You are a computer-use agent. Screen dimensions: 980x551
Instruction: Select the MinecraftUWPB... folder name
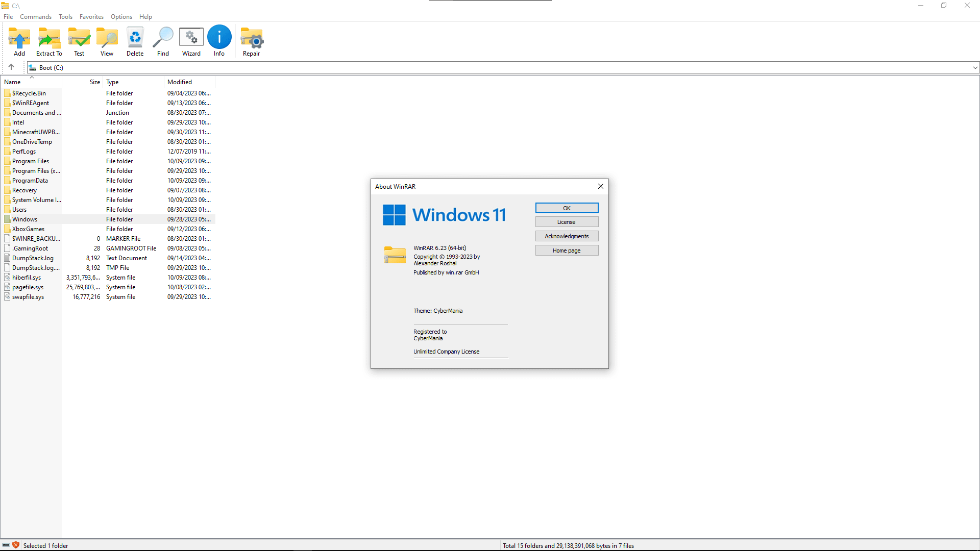coord(36,132)
